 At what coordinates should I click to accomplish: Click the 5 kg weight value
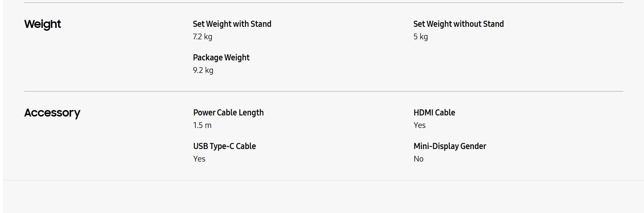click(421, 37)
